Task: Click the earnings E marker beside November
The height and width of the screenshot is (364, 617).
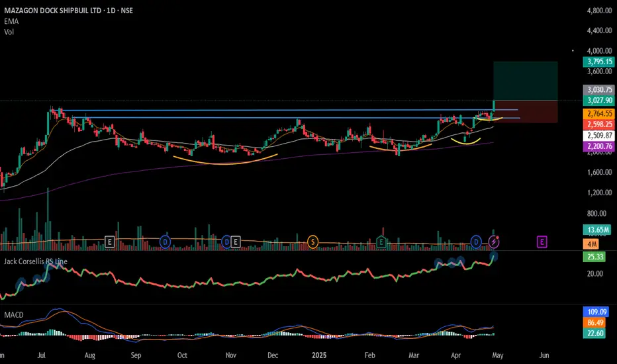Action: coord(235,242)
